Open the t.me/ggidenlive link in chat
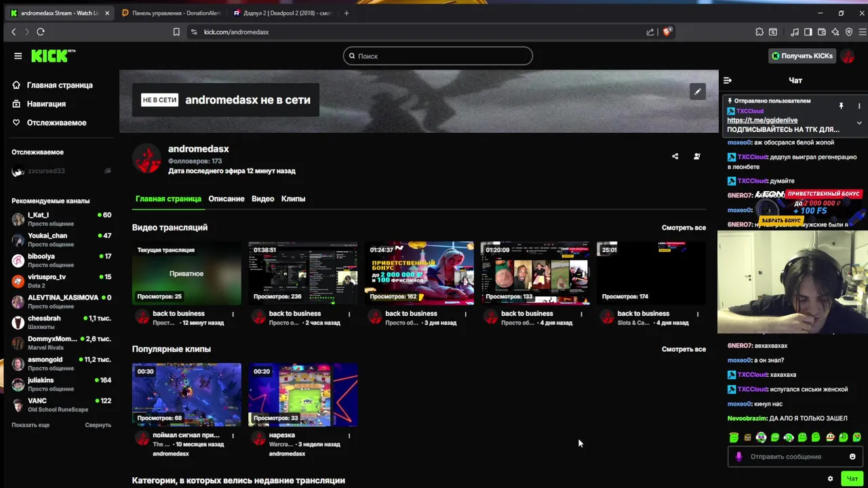868x488 pixels. 762,120
